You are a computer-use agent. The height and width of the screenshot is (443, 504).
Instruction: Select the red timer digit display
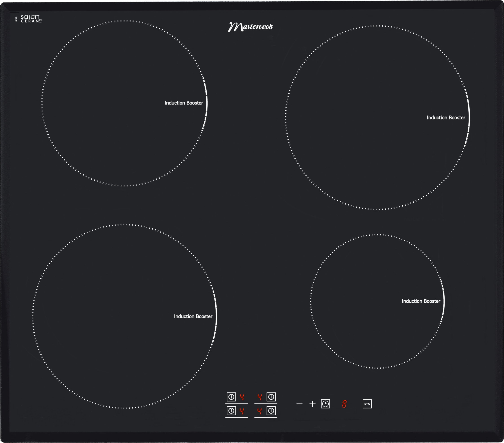pos(344,404)
